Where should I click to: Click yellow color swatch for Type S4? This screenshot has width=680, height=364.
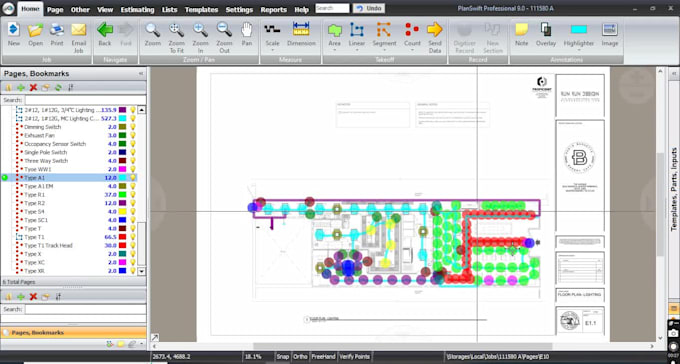122,212
